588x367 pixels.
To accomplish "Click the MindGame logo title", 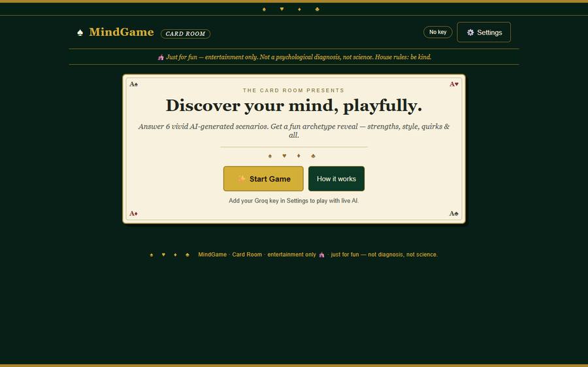I will (121, 32).
